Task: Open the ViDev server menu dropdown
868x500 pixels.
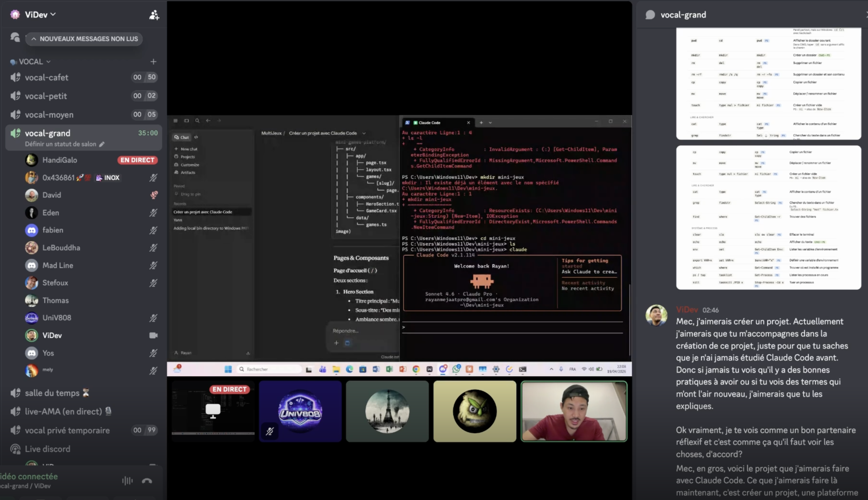Action: 40,14
